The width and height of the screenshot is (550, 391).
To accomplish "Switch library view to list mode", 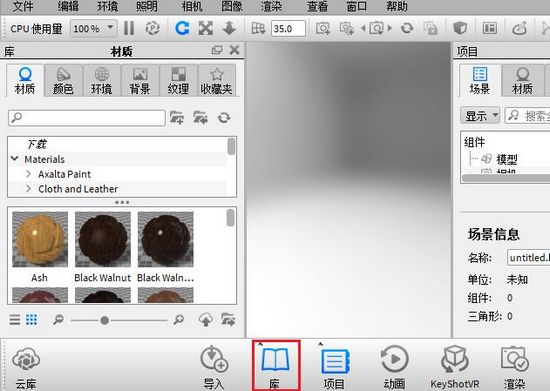I will pyautogui.click(x=15, y=319).
